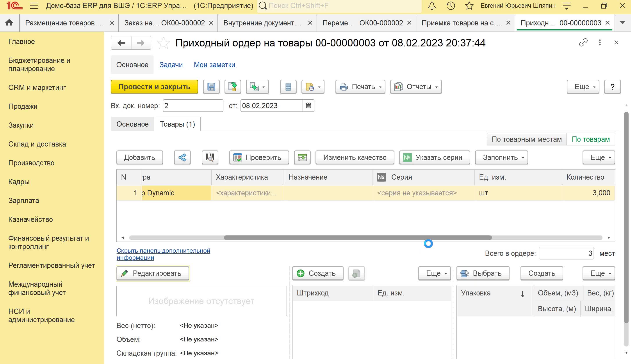Image resolution: width=631 pixels, height=364 pixels.
Task: Close the Приемка товаров на склад tab
Action: coord(508,23)
